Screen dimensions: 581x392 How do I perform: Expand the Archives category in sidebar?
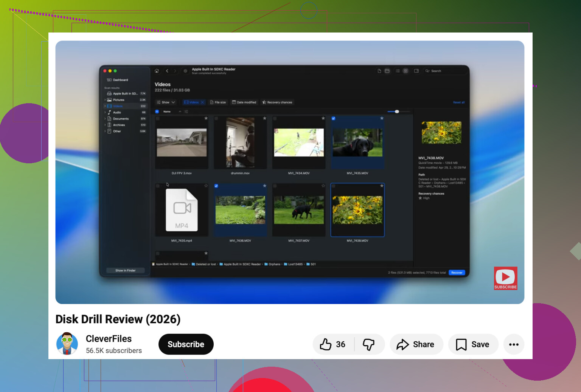pyautogui.click(x=105, y=125)
